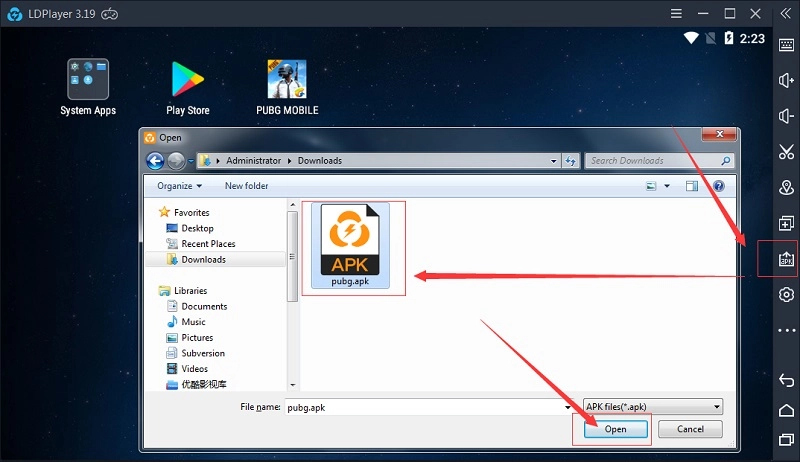Increase the emulator volume
The height and width of the screenshot is (462, 800).
786,81
